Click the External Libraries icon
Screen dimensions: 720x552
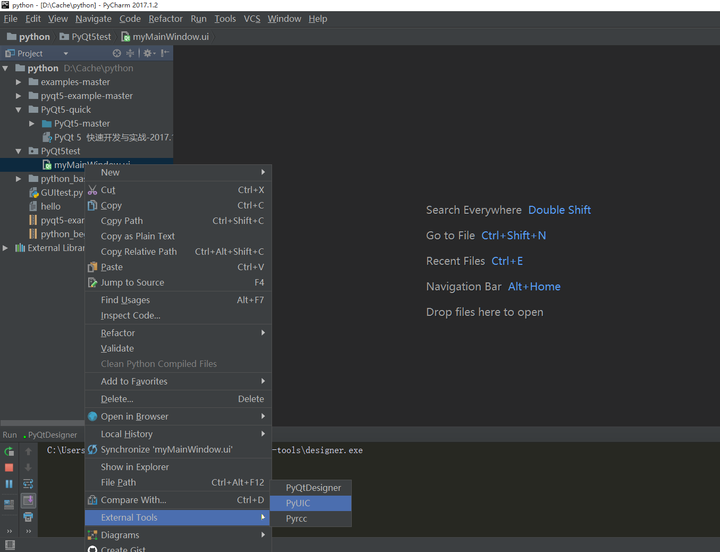20,248
